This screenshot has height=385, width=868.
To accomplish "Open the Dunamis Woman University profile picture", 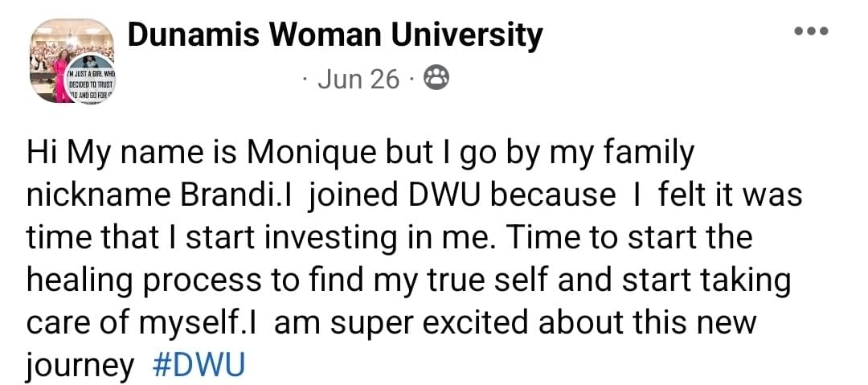I will (x=72, y=61).
